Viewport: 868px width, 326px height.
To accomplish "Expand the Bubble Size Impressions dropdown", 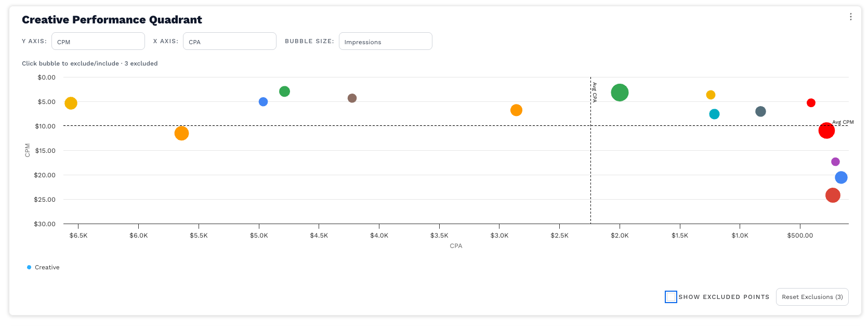I will 385,42.
